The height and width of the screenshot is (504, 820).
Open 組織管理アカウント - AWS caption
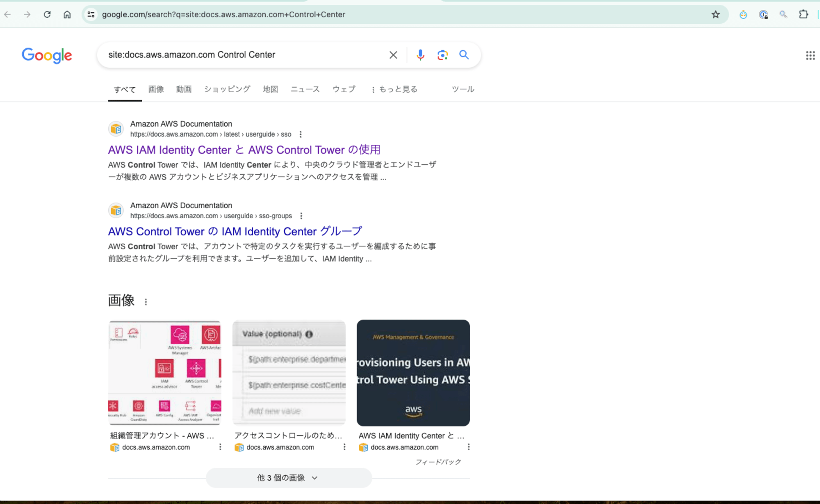tap(162, 436)
